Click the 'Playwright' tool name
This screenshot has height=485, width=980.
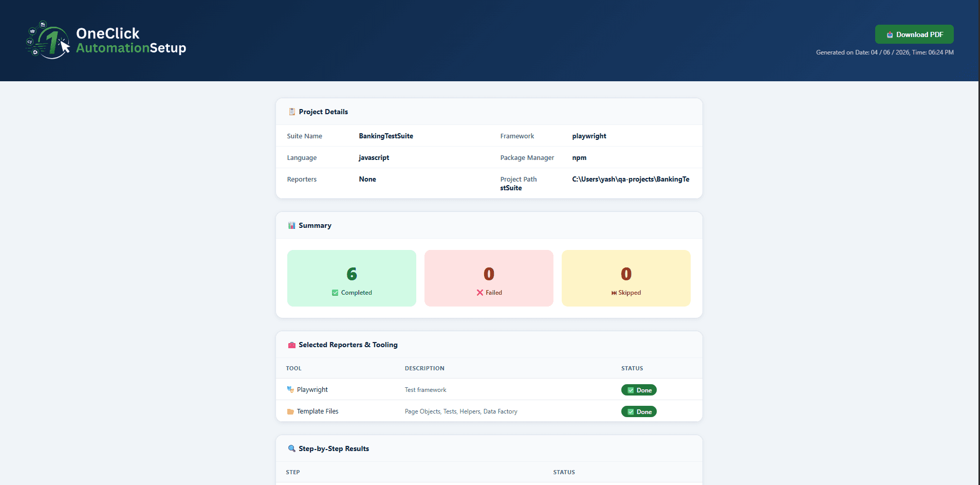[312, 390]
